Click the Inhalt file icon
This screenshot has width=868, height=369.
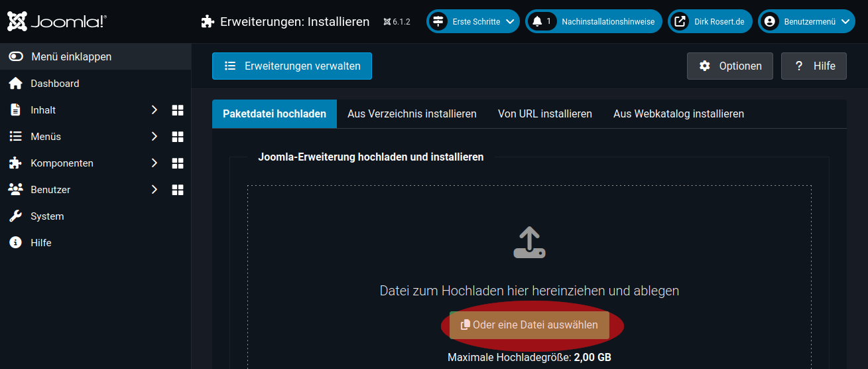(15, 110)
